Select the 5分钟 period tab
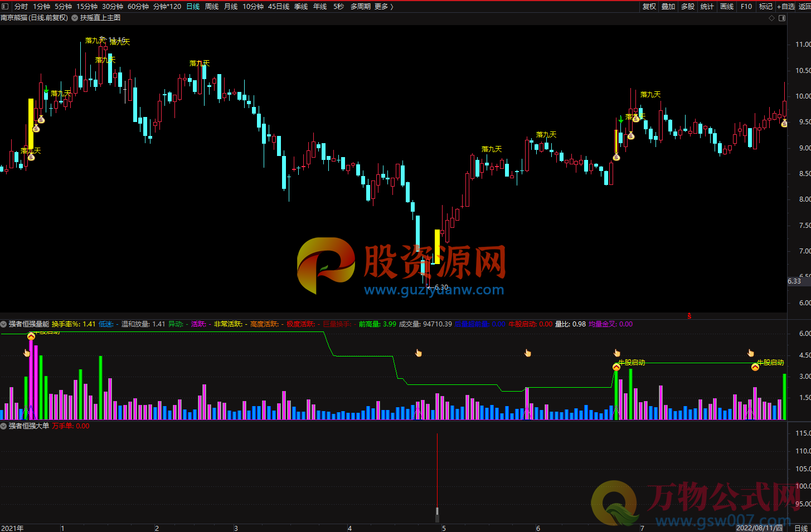Image resolution: width=811 pixels, height=532 pixels. [x=63, y=6]
